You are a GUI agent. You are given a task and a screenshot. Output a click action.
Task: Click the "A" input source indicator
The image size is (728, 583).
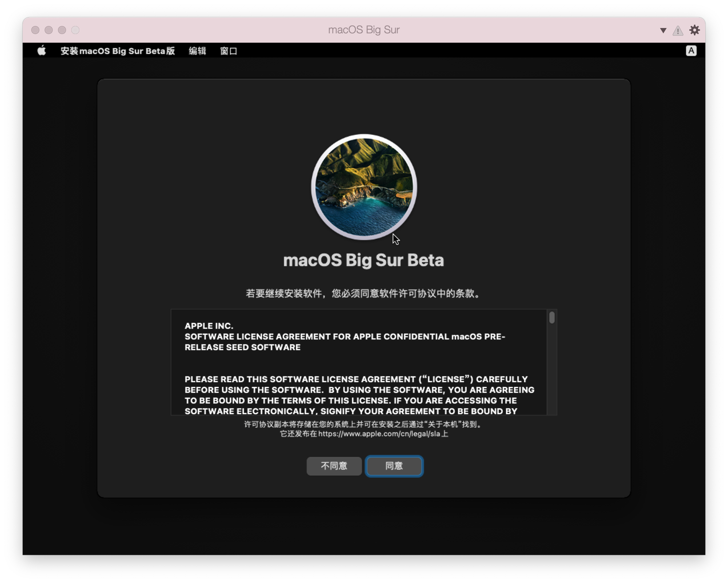[x=692, y=51]
